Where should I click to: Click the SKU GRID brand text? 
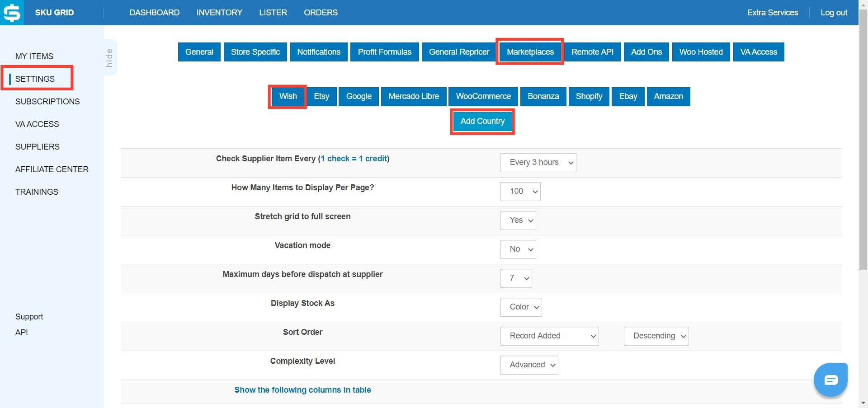click(54, 13)
